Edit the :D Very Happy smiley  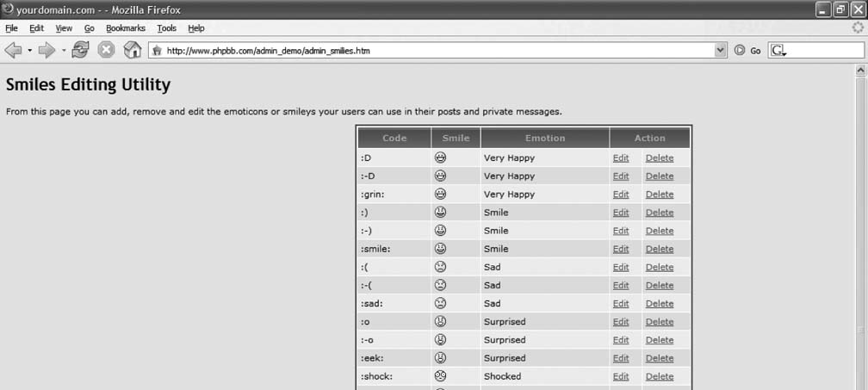[621, 158]
